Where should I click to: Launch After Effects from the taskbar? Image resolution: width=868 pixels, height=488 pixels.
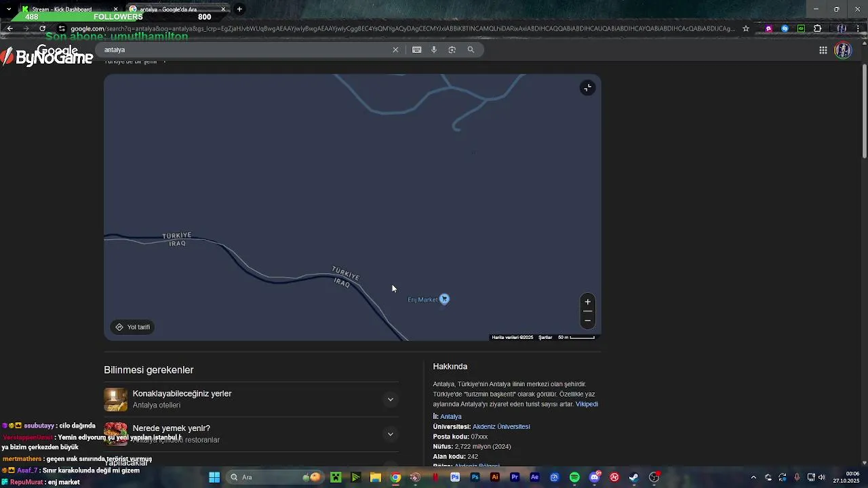[x=534, y=477]
